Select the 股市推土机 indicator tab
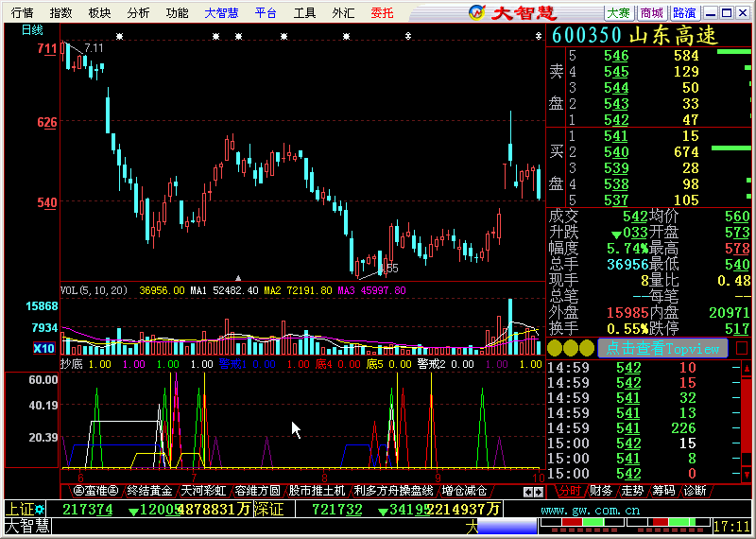This screenshot has height=539, width=756. point(317,491)
